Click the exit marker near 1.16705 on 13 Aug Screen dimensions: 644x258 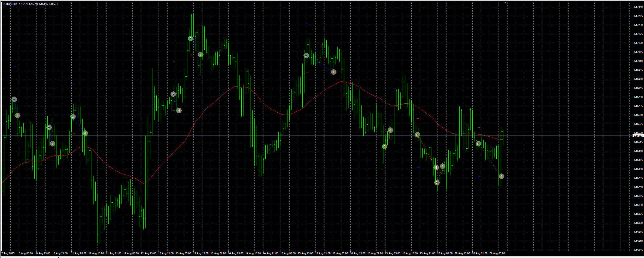[179, 110]
